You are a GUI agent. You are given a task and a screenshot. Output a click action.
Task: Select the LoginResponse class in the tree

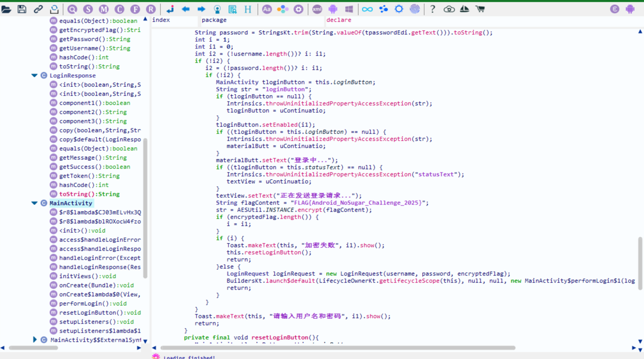pos(72,76)
